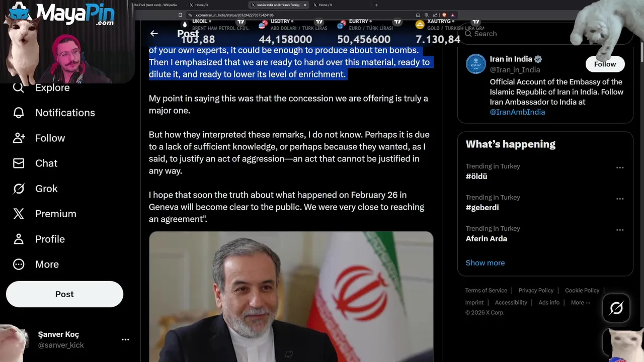The width and height of the screenshot is (644, 362).
Task: Open the Şanver Koç account switcher
Action: tap(64, 339)
